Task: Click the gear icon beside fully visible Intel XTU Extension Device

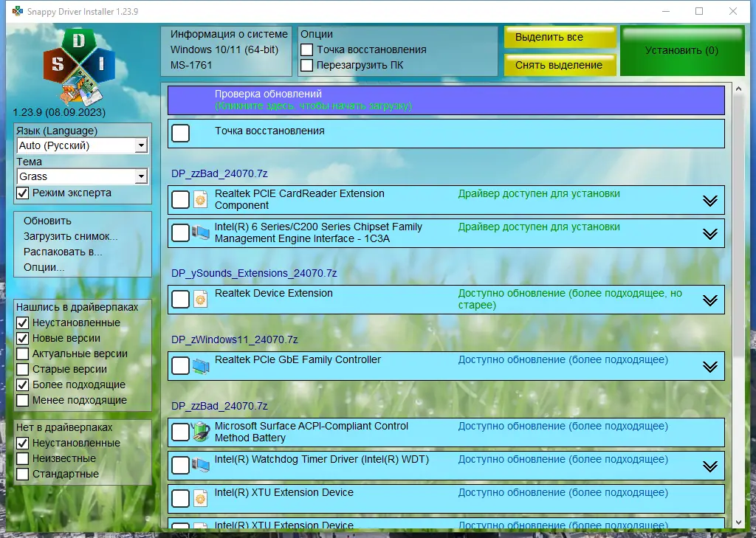Action: click(x=201, y=498)
